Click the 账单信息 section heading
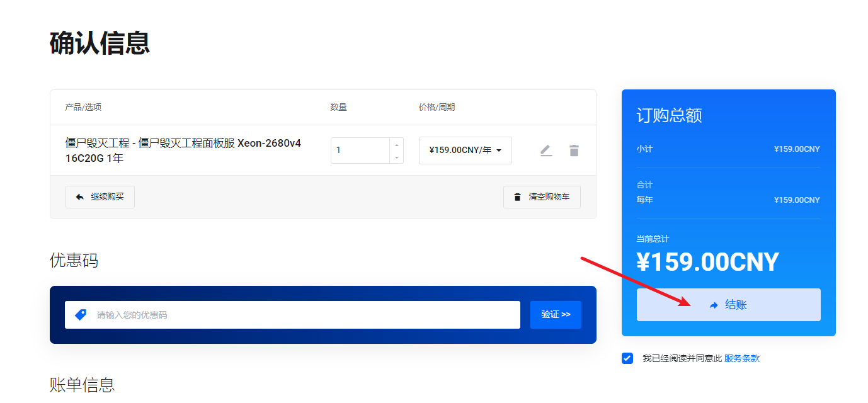 (x=82, y=384)
